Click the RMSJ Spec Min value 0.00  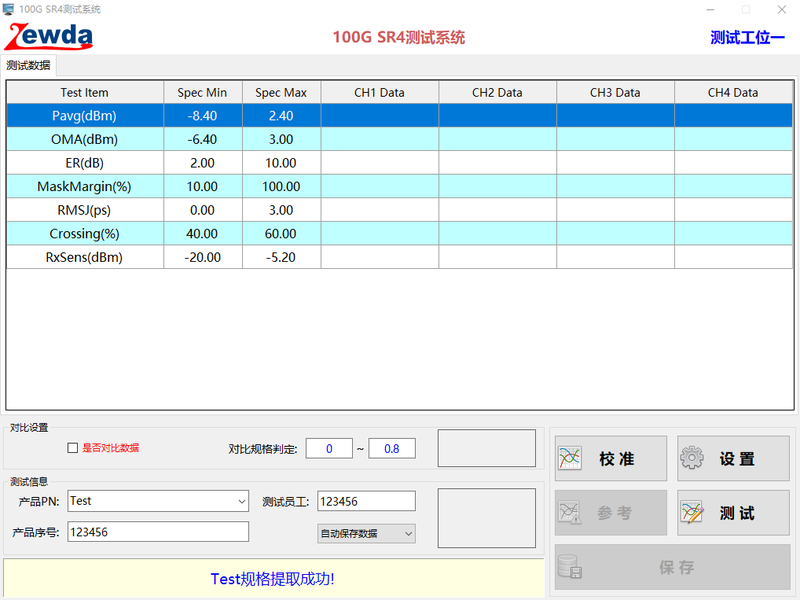coord(203,210)
